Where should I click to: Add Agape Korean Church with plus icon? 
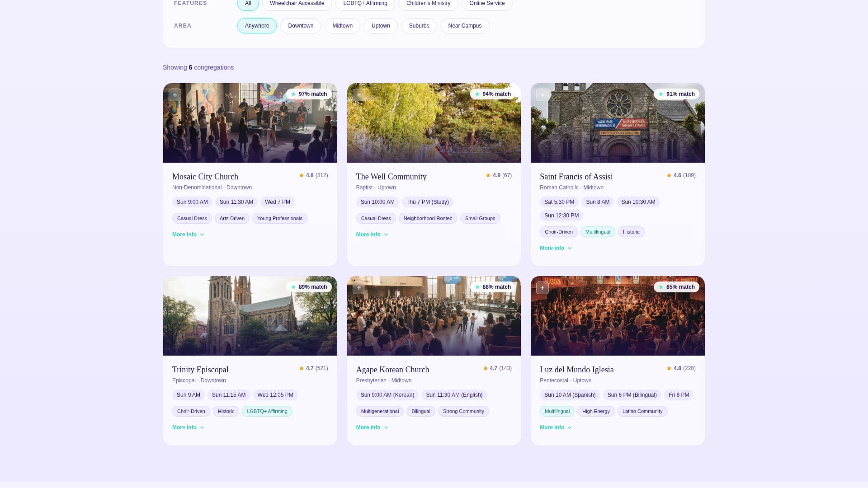point(359,288)
